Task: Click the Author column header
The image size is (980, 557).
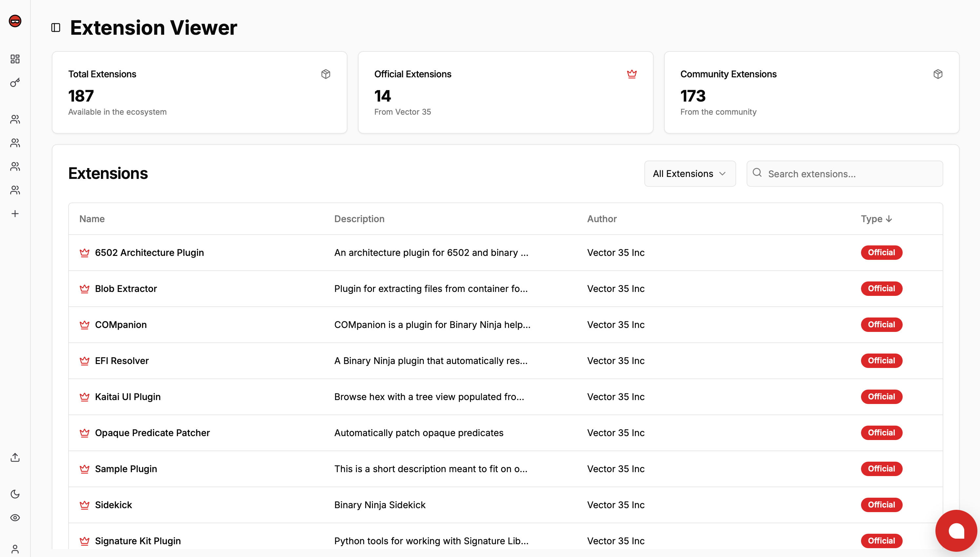Action: tap(601, 219)
